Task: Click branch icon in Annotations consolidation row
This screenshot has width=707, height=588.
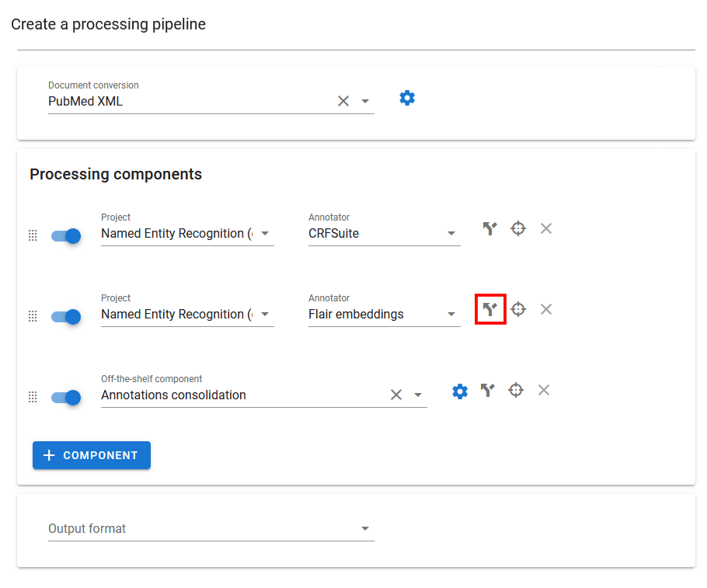Action: click(487, 390)
